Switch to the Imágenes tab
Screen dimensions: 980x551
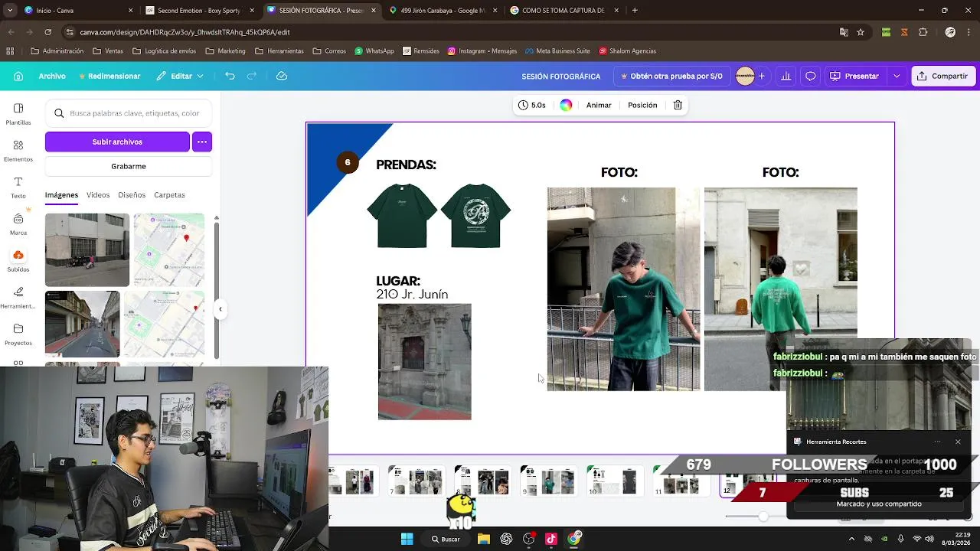coord(61,194)
